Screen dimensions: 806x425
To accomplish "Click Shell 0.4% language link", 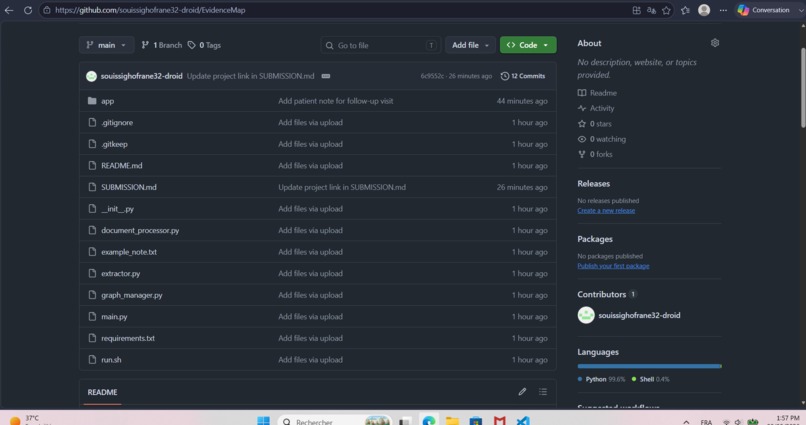I will point(650,379).
